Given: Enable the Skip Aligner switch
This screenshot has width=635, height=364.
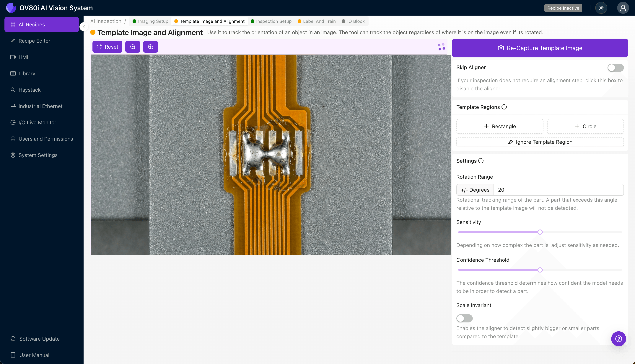Looking at the screenshot, I should coord(615,68).
